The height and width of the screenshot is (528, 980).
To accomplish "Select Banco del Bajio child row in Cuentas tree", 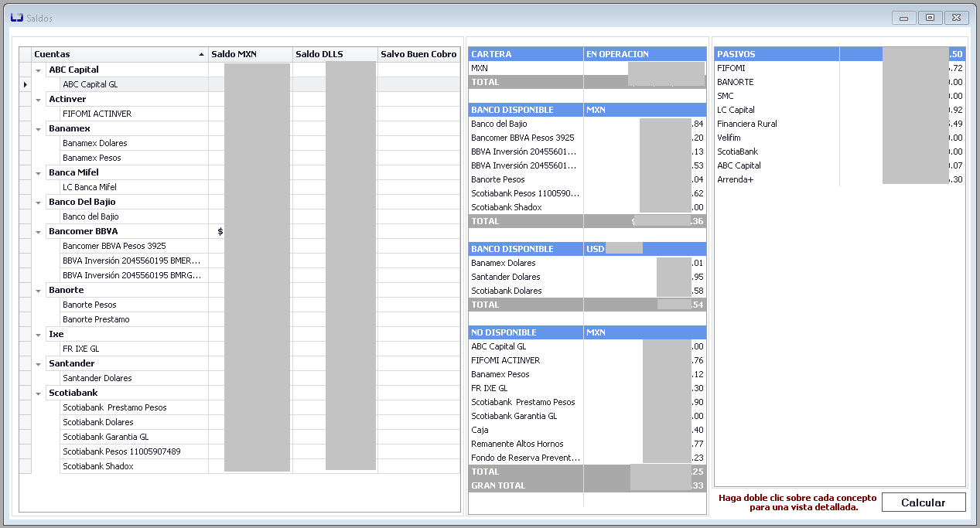I will click(90, 216).
